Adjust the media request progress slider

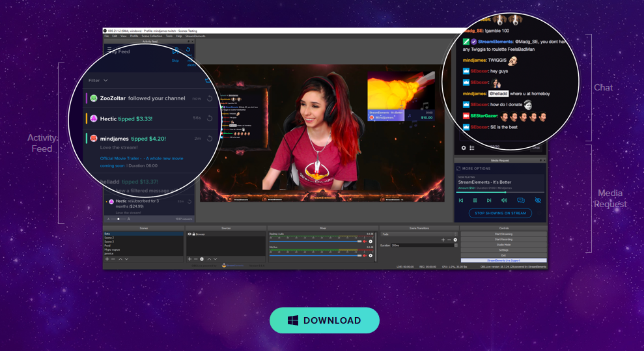pos(500,192)
